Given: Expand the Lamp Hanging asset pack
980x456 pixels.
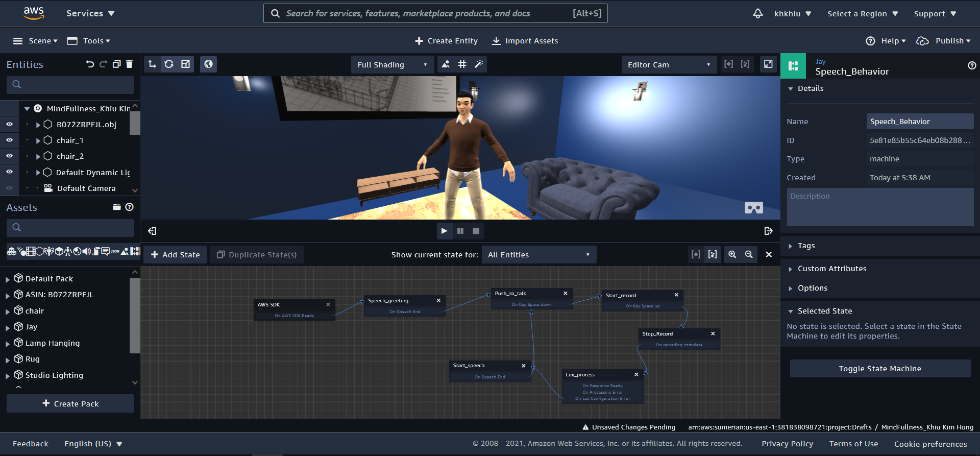Looking at the screenshot, I should click(x=8, y=344).
